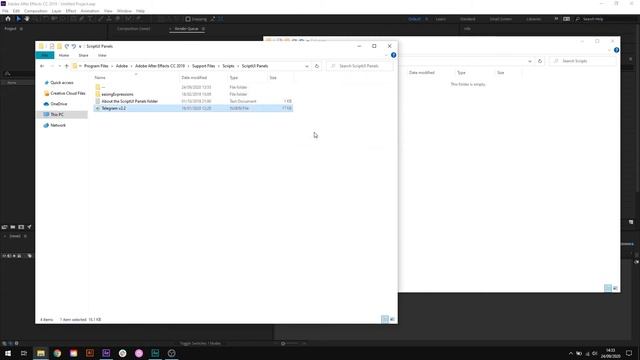The height and width of the screenshot is (360, 640).
Task: Choose the Learn workspace
Action: click(440, 19)
